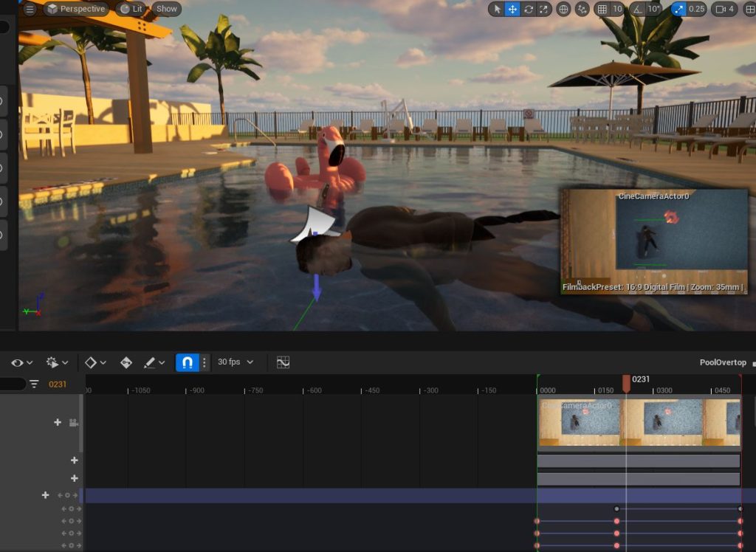Toggle Sequencer snapping magnet button

(x=187, y=362)
